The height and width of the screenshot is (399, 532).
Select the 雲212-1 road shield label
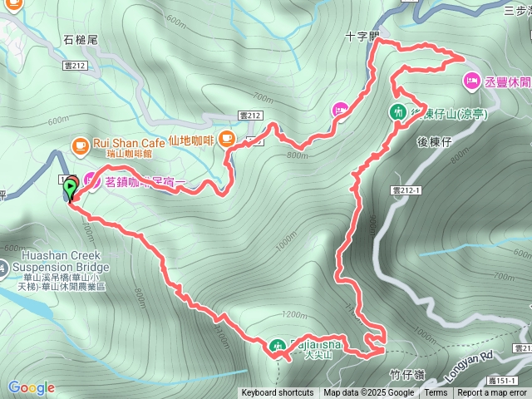click(406, 190)
